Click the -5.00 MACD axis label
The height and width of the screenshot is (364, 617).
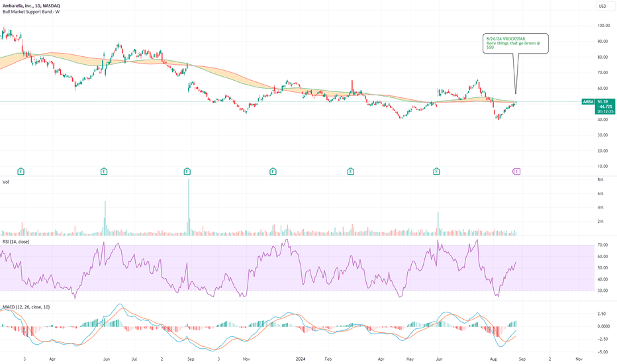(602, 352)
